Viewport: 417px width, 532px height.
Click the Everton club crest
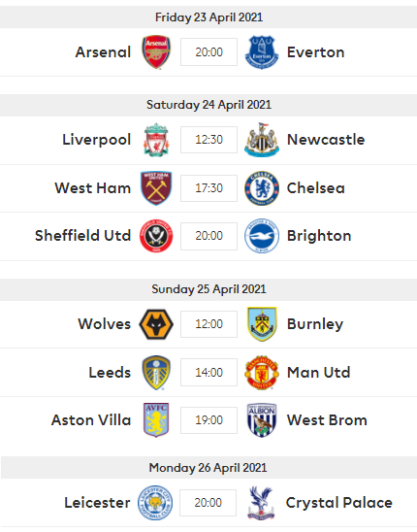262,51
